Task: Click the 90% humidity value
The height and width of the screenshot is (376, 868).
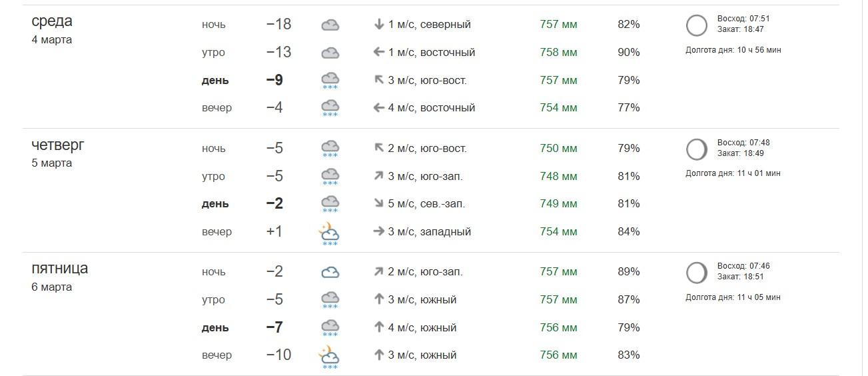Action: pyautogui.click(x=628, y=53)
